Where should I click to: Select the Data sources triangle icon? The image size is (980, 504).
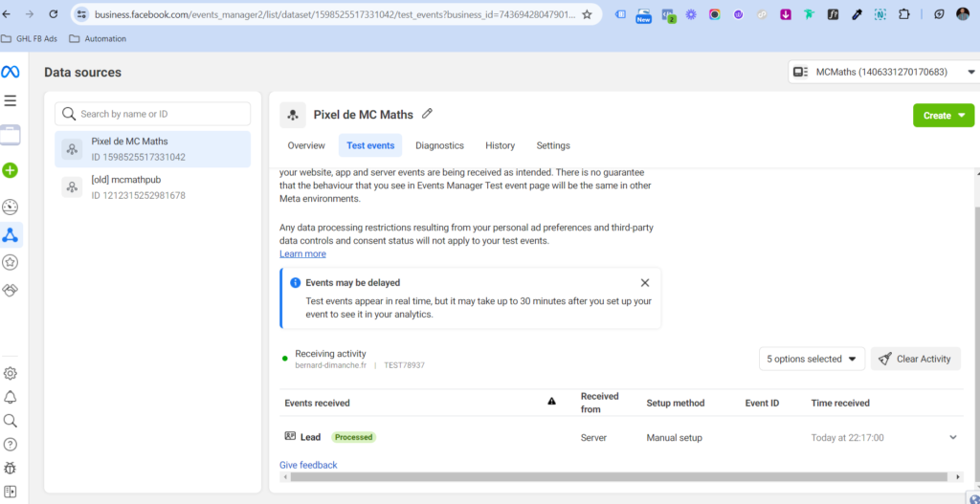(x=10, y=235)
